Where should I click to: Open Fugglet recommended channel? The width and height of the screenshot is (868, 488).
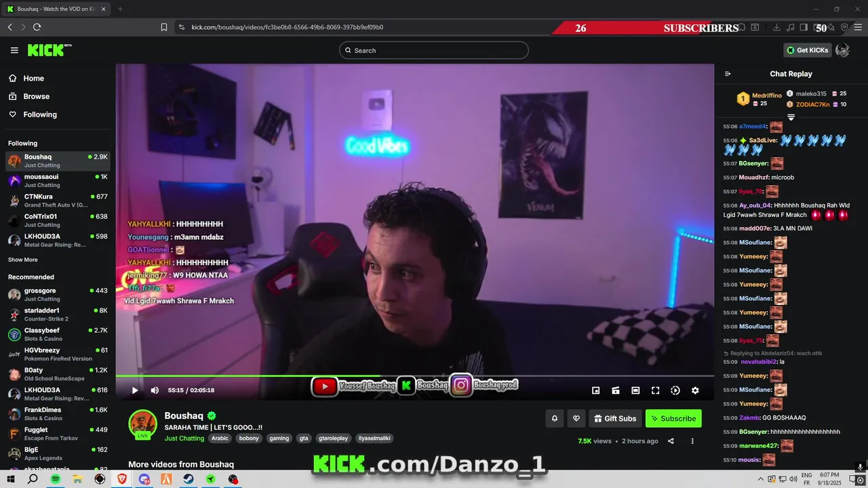click(x=58, y=434)
